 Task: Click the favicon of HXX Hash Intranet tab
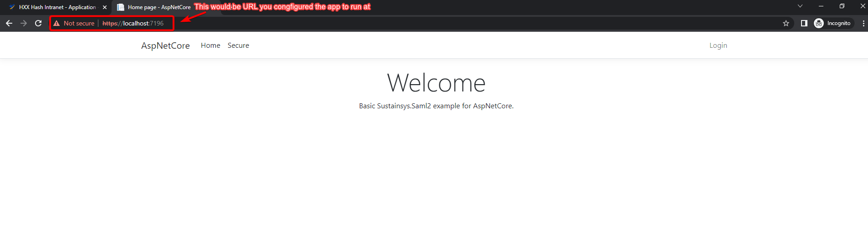pos(12,7)
